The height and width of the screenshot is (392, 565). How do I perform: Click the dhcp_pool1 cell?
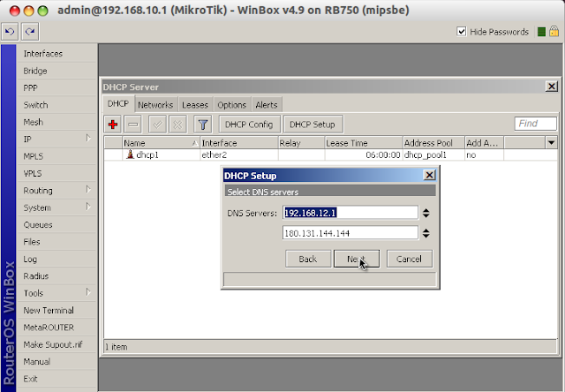(433, 155)
